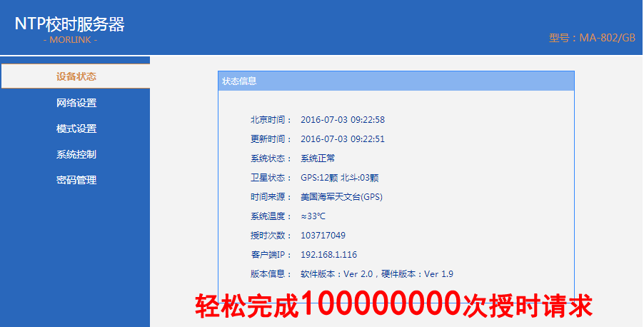Click the 状态信息 panel header
Screen dimensions: 644x327
click(396, 81)
